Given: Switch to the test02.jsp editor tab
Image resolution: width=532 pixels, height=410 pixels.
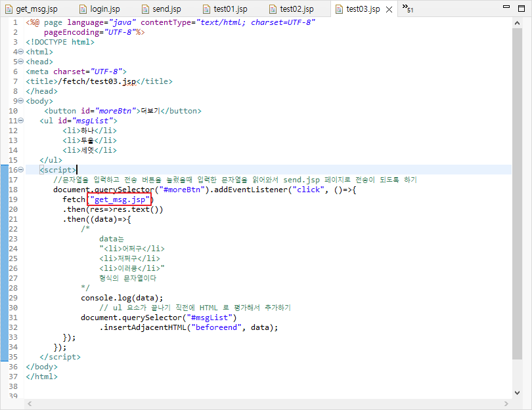Looking at the screenshot, I should point(291,9).
